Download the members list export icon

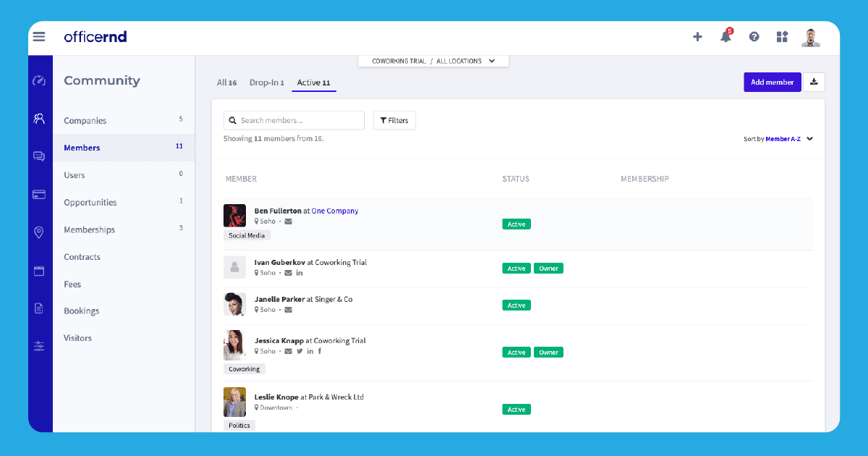coord(814,82)
